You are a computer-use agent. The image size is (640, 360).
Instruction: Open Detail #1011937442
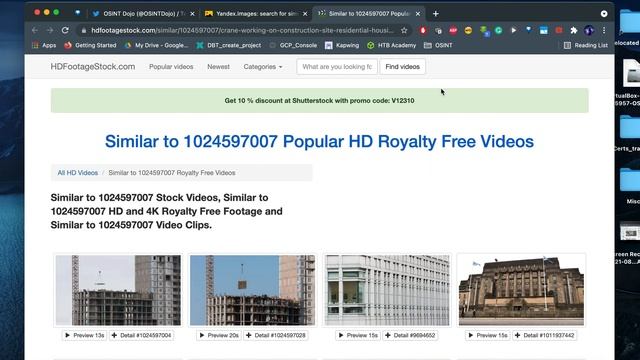click(x=545, y=335)
